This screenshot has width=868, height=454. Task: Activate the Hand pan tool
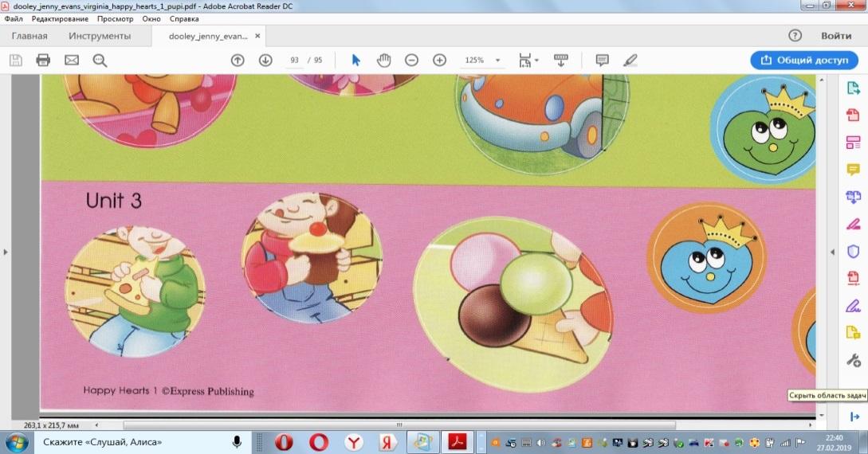pyautogui.click(x=383, y=60)
